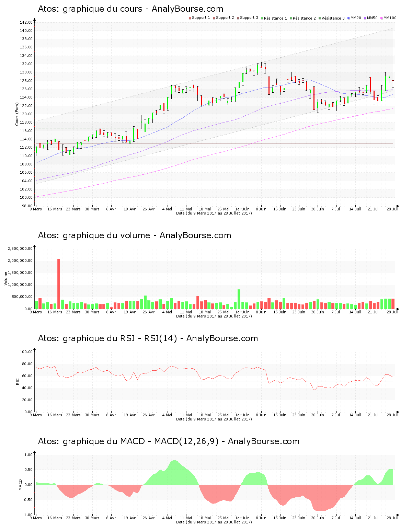This screenshot has height=532, width=412.
Task: Click the 60.00 value on the RSI axis
Action: tap(27, 376)
